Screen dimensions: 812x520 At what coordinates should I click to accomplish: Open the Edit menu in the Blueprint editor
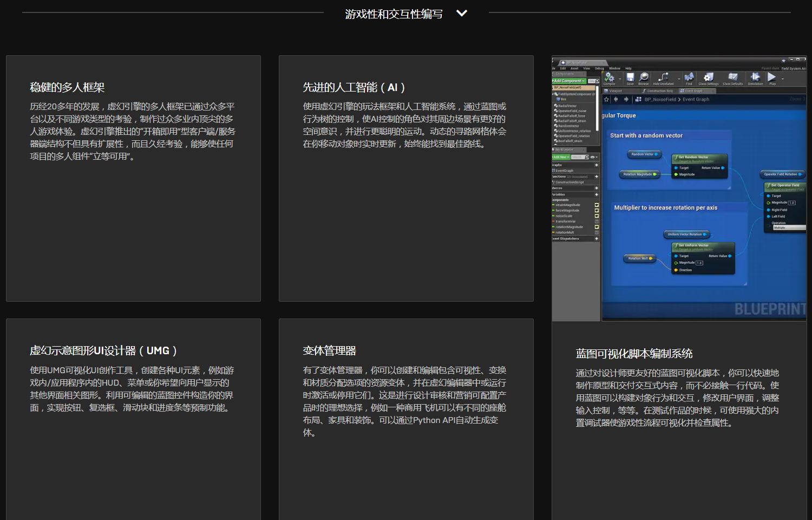coord(563,68)
